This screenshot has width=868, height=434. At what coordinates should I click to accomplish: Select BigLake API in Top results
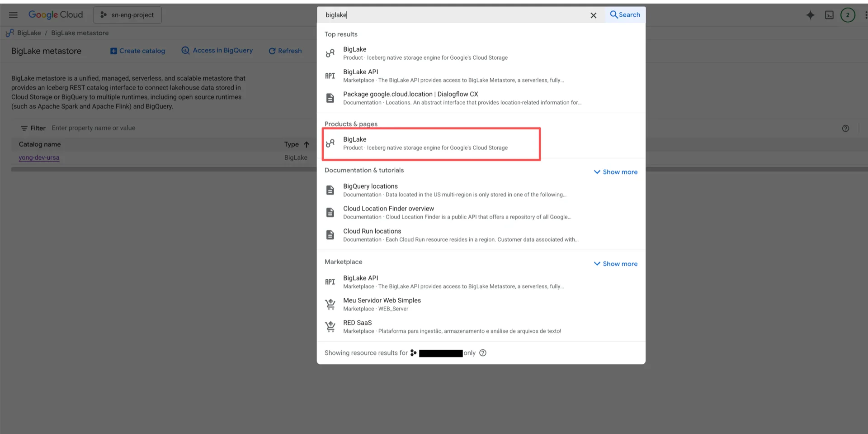481,76
